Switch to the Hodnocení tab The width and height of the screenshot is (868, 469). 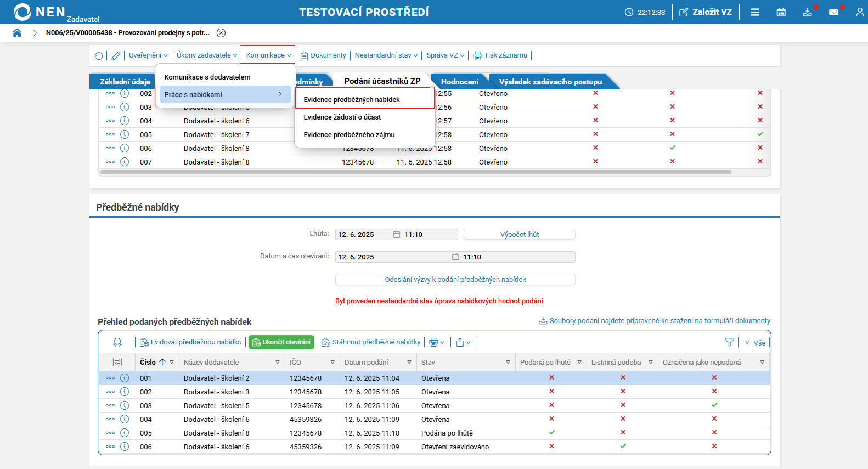pos(459,82)
